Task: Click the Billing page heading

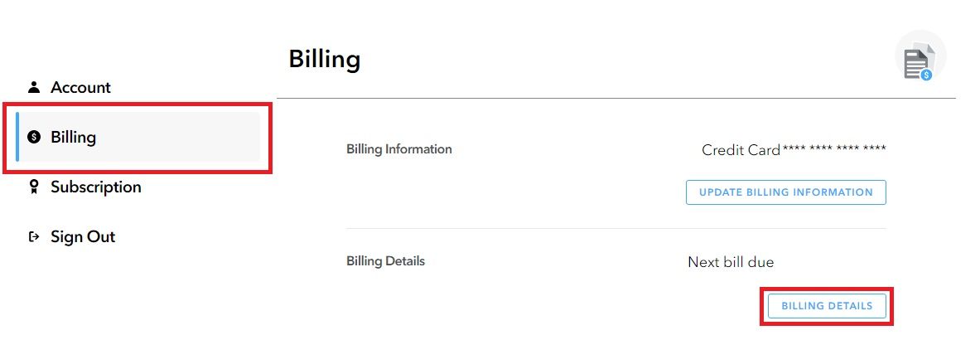Action: (324, 60)
